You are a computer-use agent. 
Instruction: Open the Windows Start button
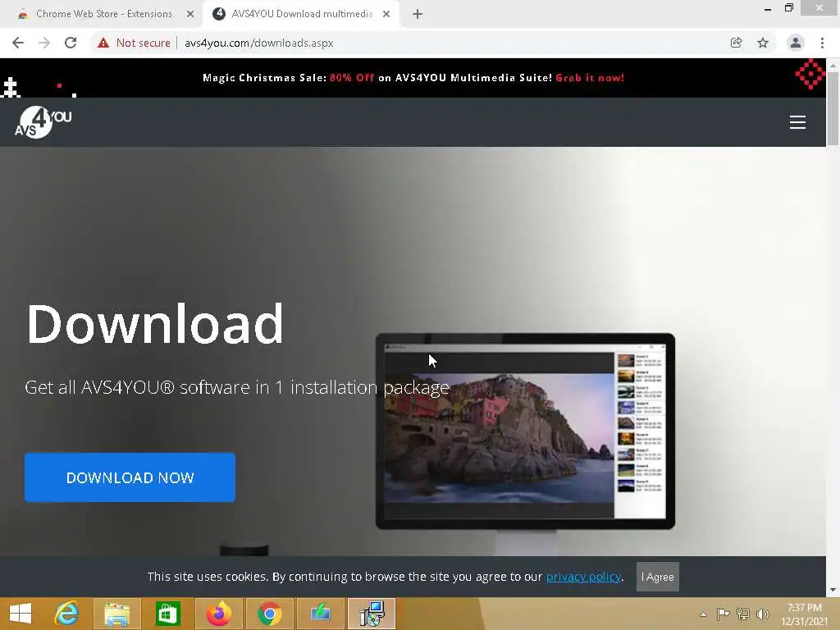[21, 614]
